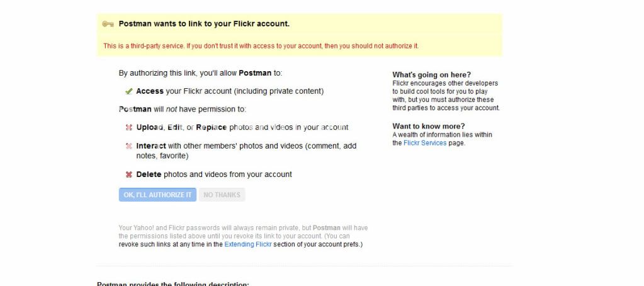
Task: Click the red third-party service warning text
Action: point(261,46)
